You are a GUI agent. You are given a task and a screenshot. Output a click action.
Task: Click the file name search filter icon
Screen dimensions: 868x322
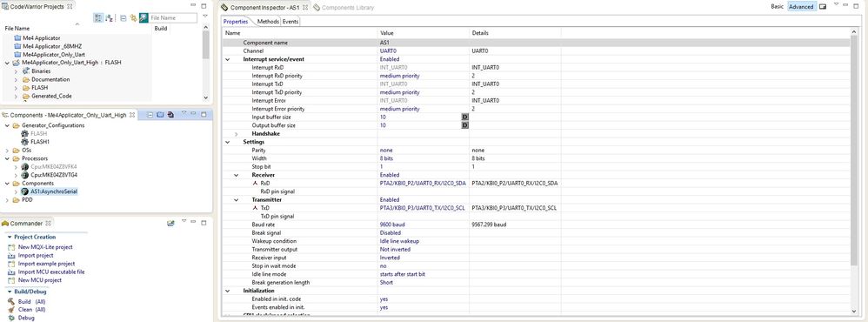(x=144, y=17)
